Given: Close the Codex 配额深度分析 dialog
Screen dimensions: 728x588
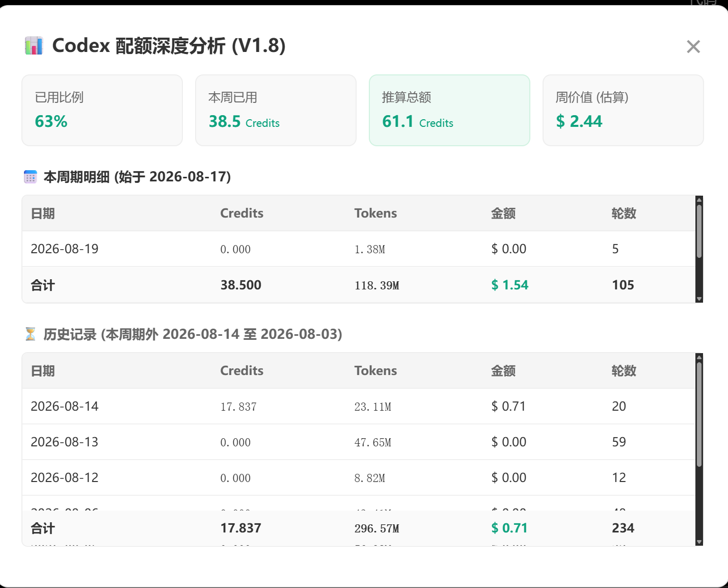Looking at the screenshot, I should click(x=693, y=47).
